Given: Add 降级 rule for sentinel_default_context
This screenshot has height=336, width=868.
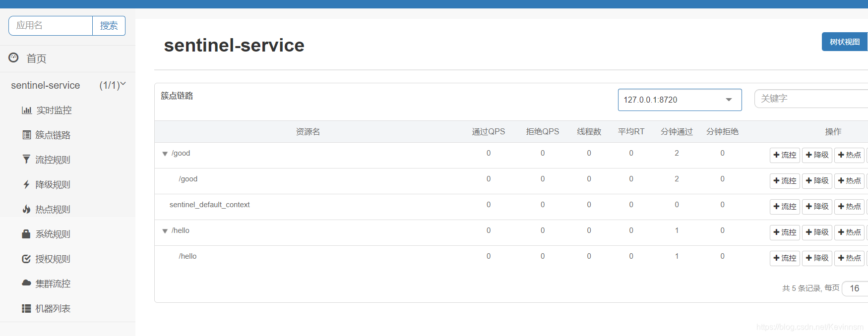Looking at the screenshot, I should click(x=817, y=207).
